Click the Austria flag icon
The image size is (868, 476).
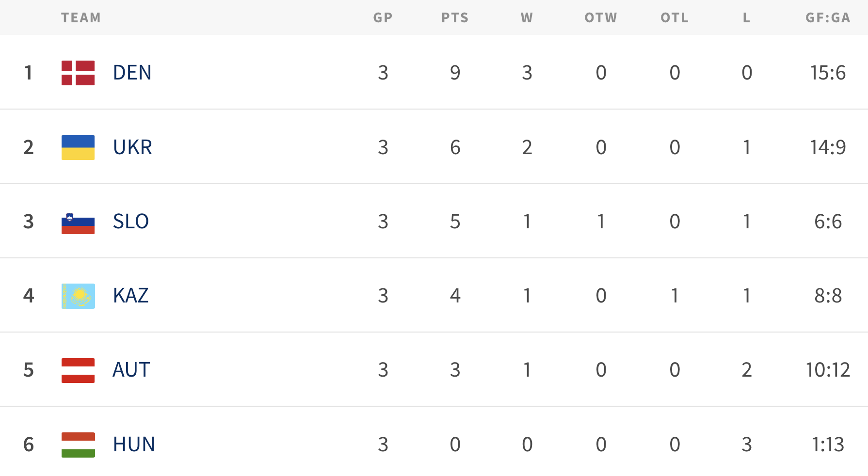click(x=78, y=370)
